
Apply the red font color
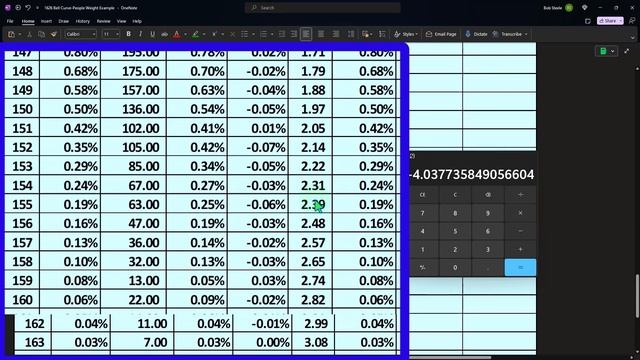pyautogui.click(x=177, y=34)
